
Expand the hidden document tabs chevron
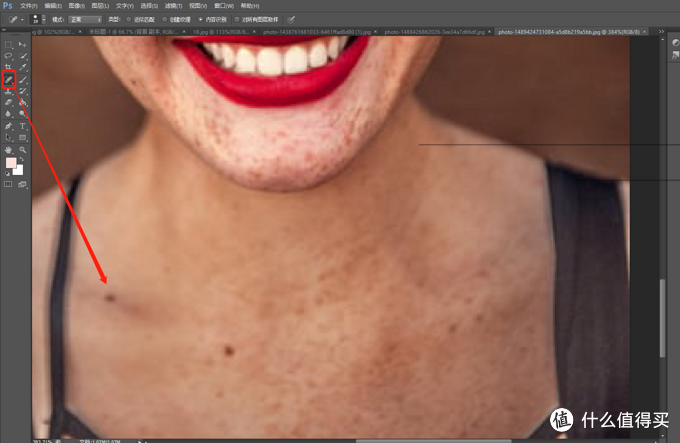(661, 32)
